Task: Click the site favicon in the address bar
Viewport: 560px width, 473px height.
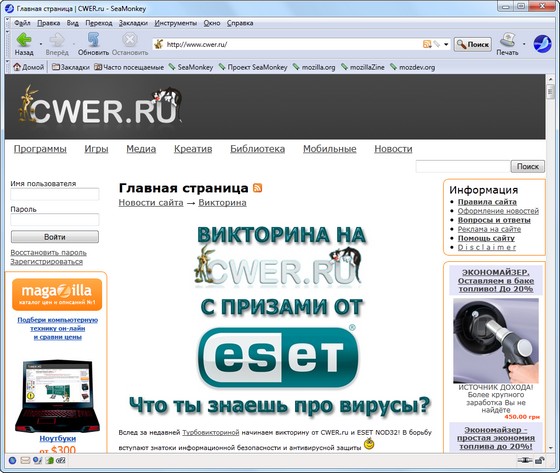Action: click(x=159, y=44)
